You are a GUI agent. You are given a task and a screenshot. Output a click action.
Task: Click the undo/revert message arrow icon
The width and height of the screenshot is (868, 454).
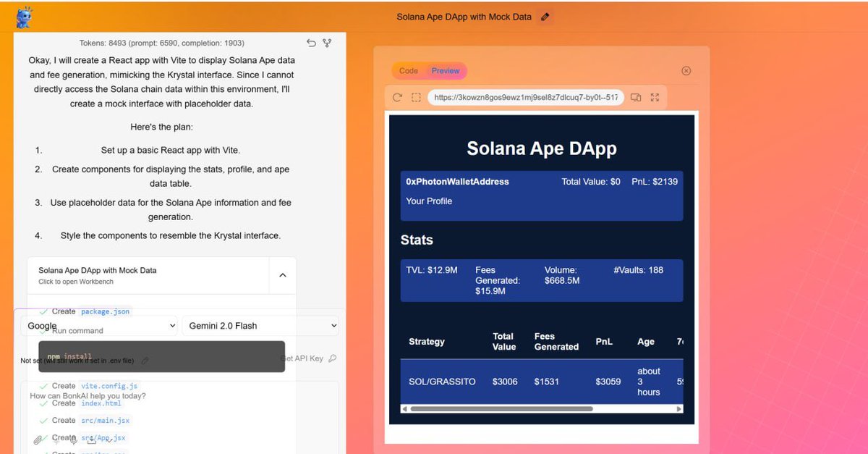[x=311, y=43]
